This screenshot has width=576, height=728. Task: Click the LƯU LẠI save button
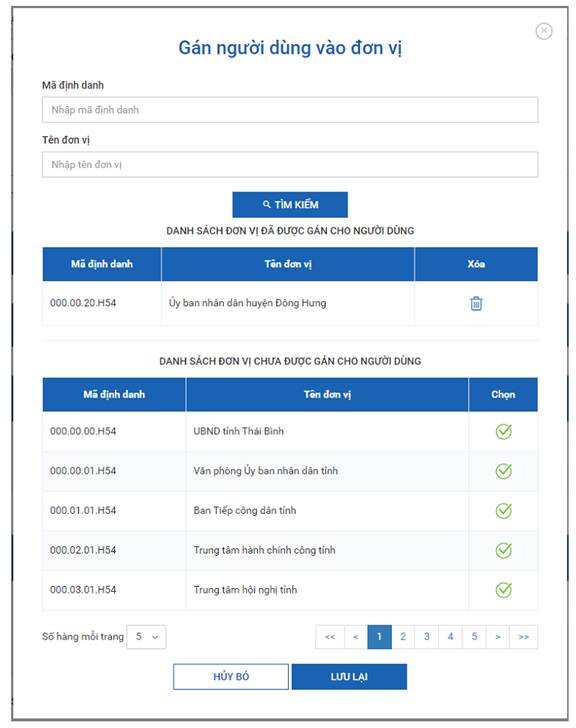(349, 676)
